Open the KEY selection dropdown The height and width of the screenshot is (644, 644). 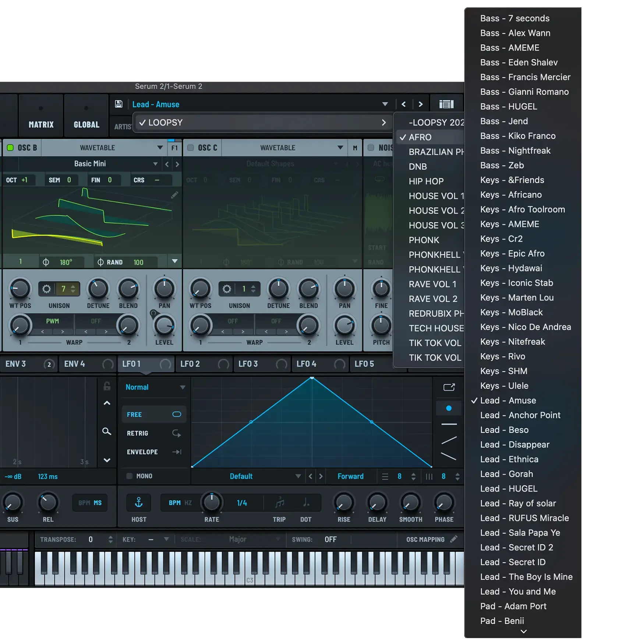pos(166,539)
